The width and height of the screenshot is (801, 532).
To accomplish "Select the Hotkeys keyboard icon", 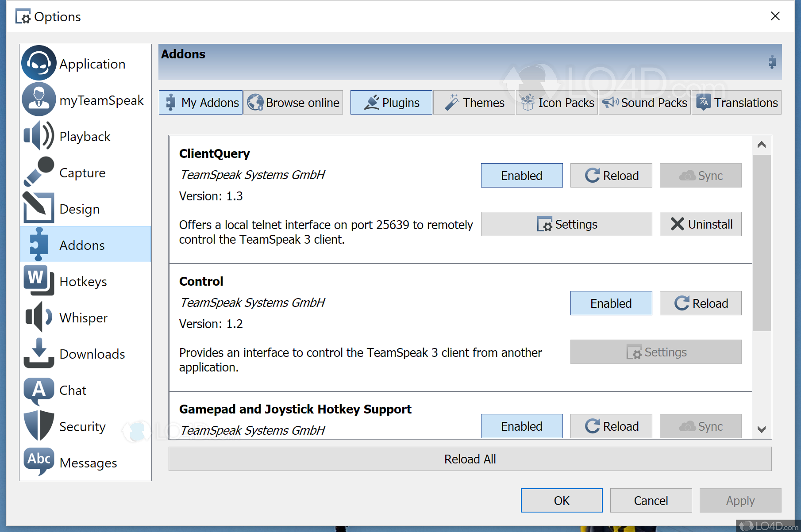I will point(39,281).
